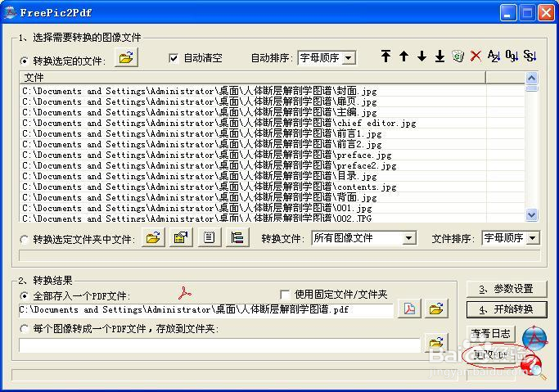Browse output folder for per-image PDFs
The height and width of the screenshot is (392, 559).
[x=436, y=343]
